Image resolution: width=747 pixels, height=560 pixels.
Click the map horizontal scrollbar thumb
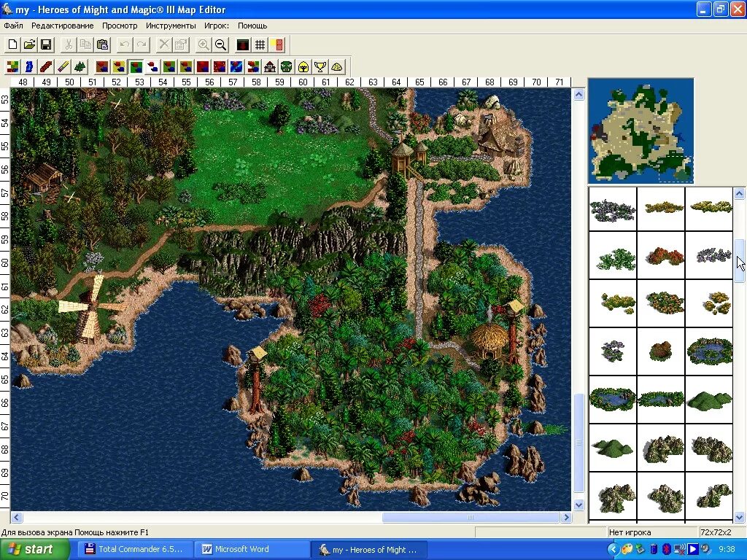pos(471,517)
